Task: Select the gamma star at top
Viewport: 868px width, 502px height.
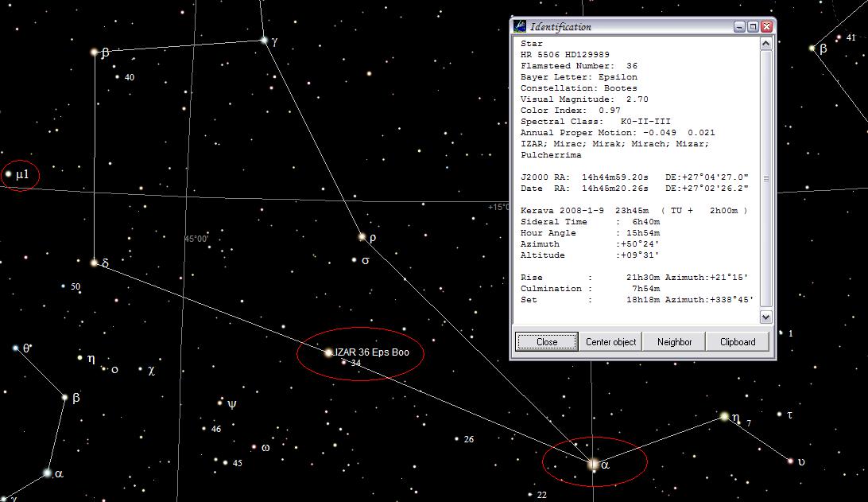Action: pyautogui.click(x=264, y=40)
